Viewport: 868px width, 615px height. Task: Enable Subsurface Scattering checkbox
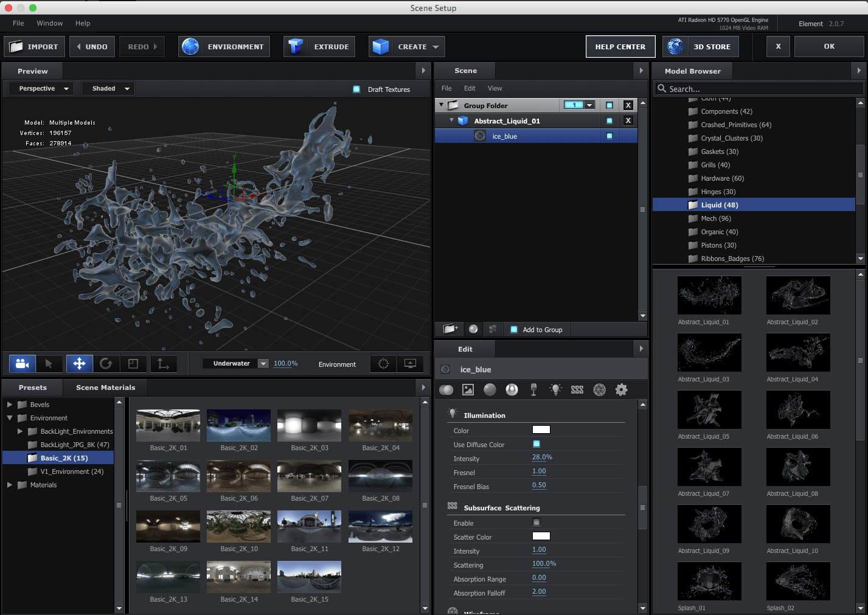[536, 522]
